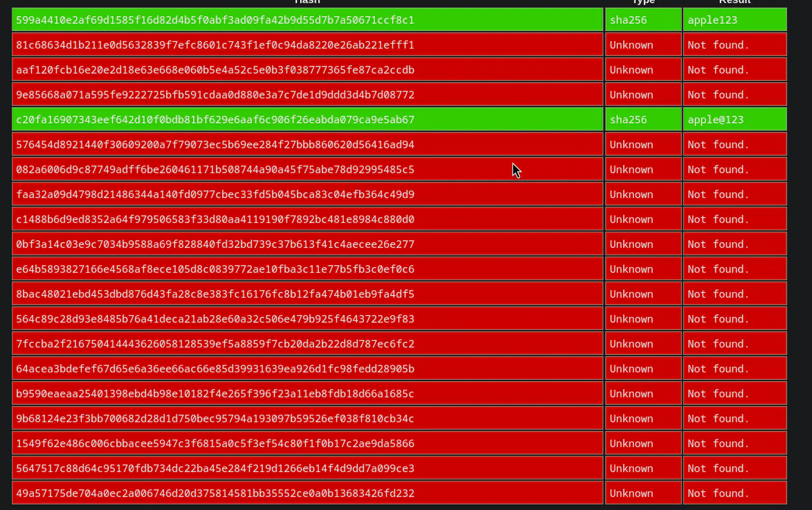Select hash starting with 5647517c88d6
Screen dimensions: 812x510
[308, 468]
